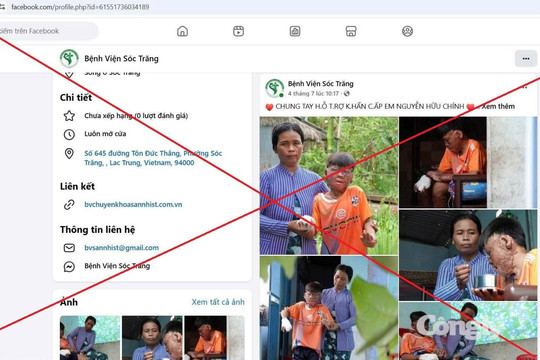
Task: Click the email envelope icon
Action: (x=69, y=248)
